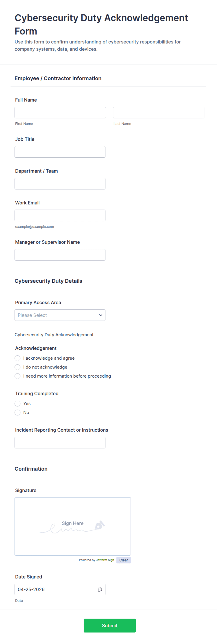The image size is (217, 644).
Task: Click Incident Reporting Contact input field
Action: (x=60, y=442)
